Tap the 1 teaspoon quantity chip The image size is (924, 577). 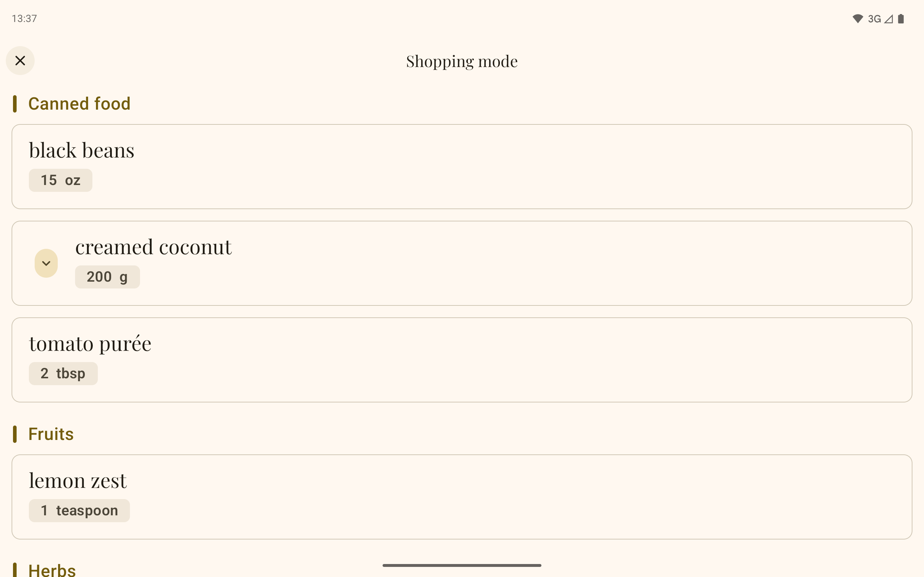tap(79, 511)
